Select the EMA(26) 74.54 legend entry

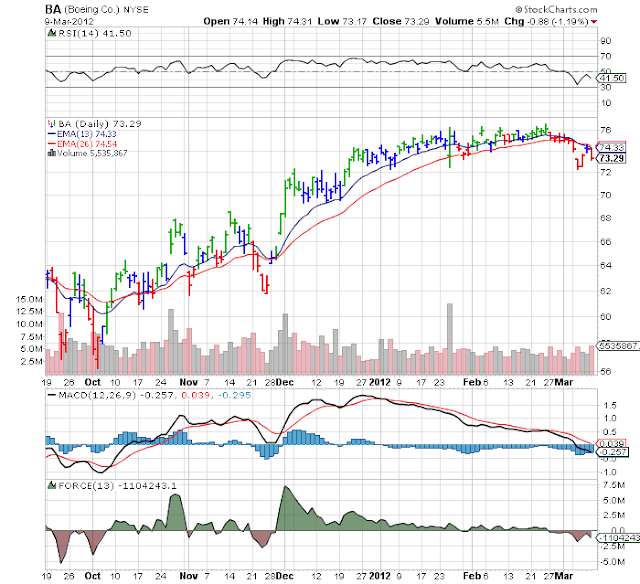point(82,144)
